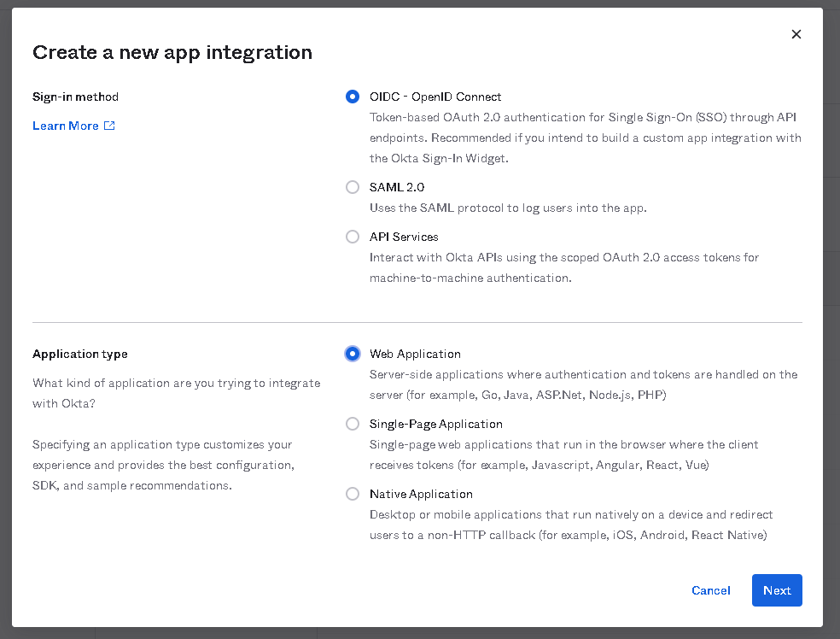This screenshot has width=840, height=639.
Task: Click the 'OIDC - OpenID Connect' label text
Action: coord(435,97)
